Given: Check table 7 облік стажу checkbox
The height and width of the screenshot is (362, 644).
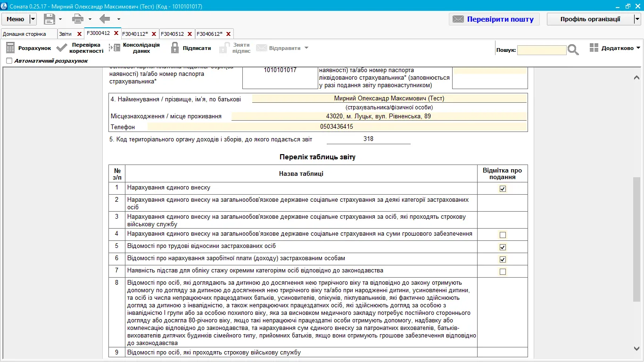Looking at the screenshot, I should click(x=503, y=271).
